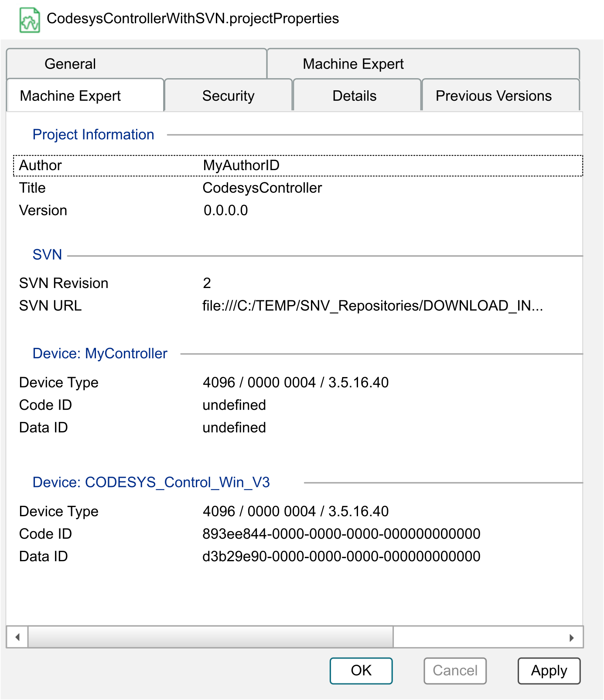Select the Title value CodesysController

coord(262,188)
